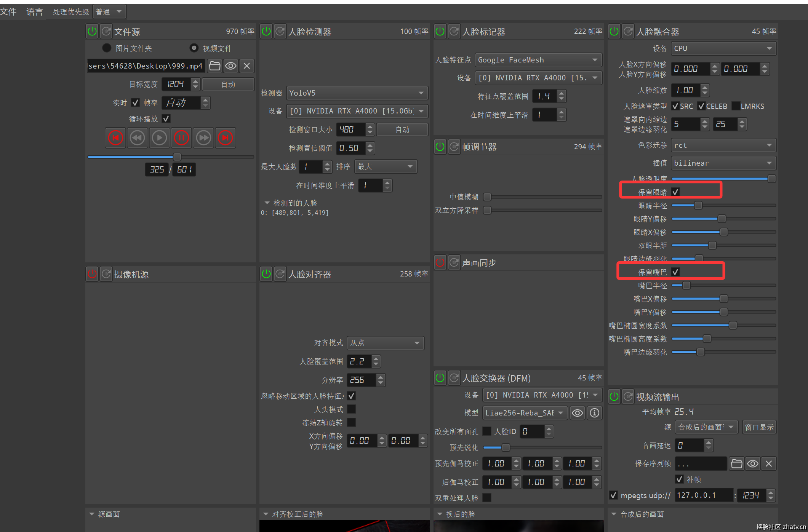Collapse the 检测到的人脸 section
The height and width of the screenshot is (532, 808).
267,203
